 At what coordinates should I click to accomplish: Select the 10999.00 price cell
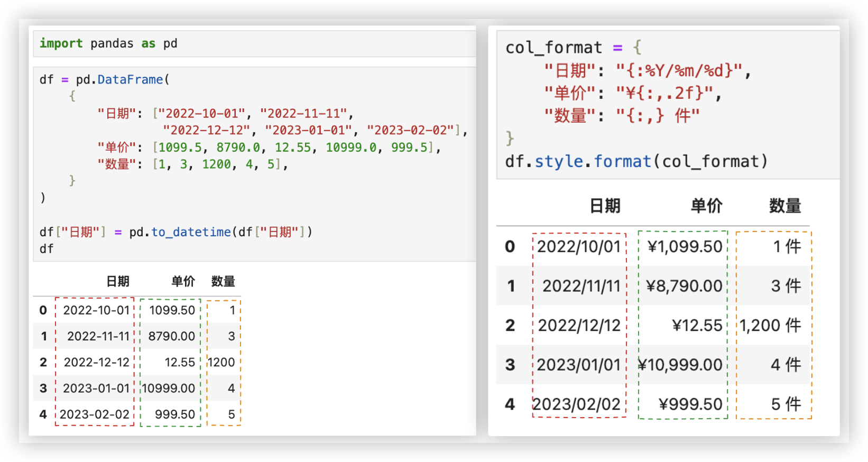click(168, 389)
